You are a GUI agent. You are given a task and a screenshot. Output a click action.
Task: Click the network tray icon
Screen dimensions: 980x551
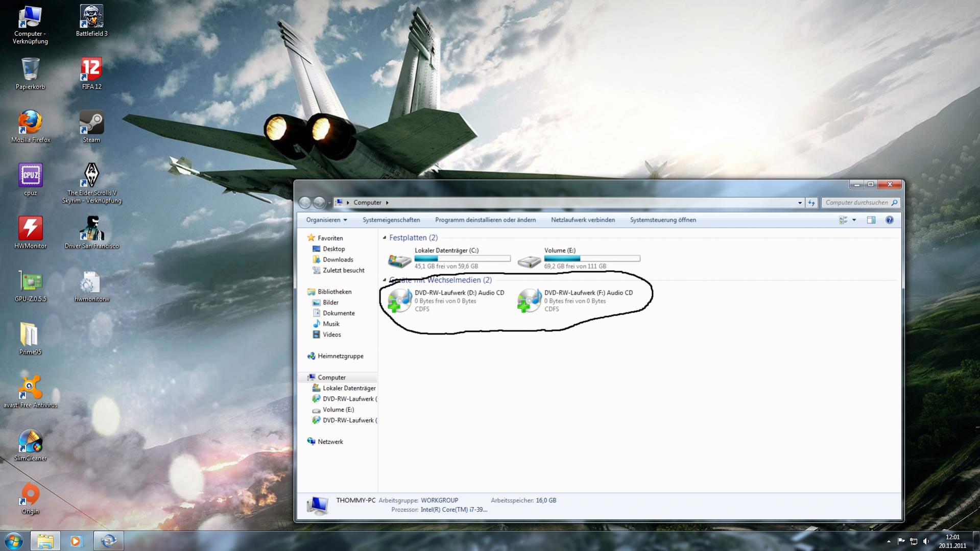[914, 541]
